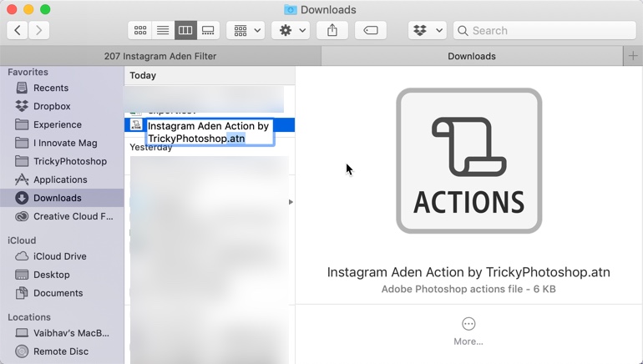Select the column view button

pos(185,30)
